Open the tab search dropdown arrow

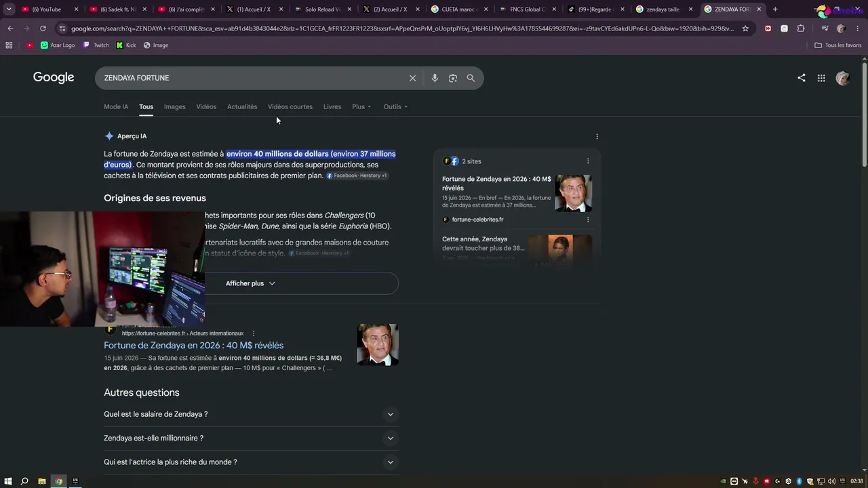(x=9, y=9)
